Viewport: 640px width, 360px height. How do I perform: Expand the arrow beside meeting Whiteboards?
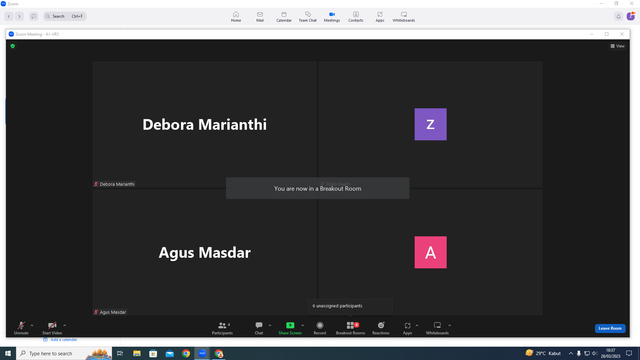pos(449,325)
